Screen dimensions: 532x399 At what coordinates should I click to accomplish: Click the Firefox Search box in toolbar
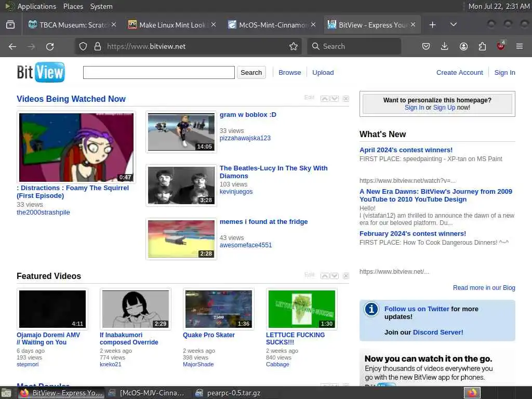coord(354,46)
